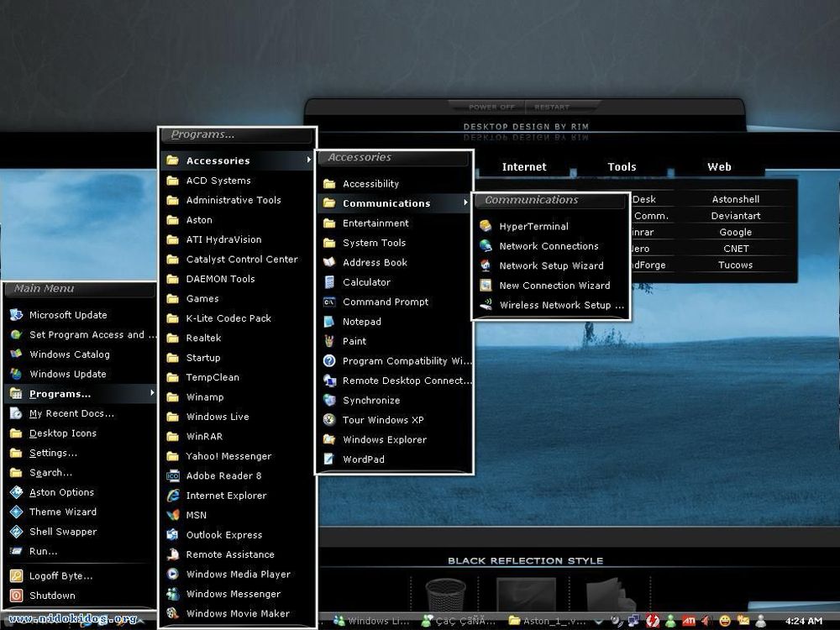Open the Notepad icon
Viewport: 840px width, 630px height.
[329, 322]
